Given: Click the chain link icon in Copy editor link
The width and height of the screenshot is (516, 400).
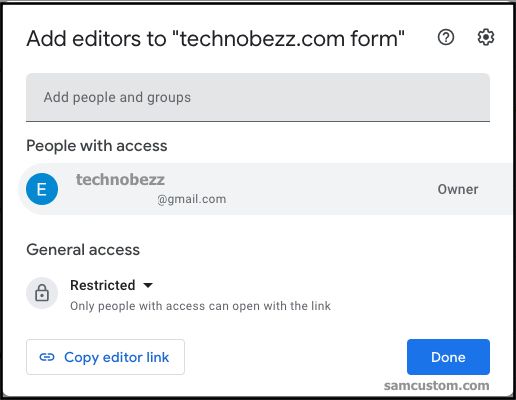Looking at the screenshot, I should pyautogui.click(x=47, y=357).
